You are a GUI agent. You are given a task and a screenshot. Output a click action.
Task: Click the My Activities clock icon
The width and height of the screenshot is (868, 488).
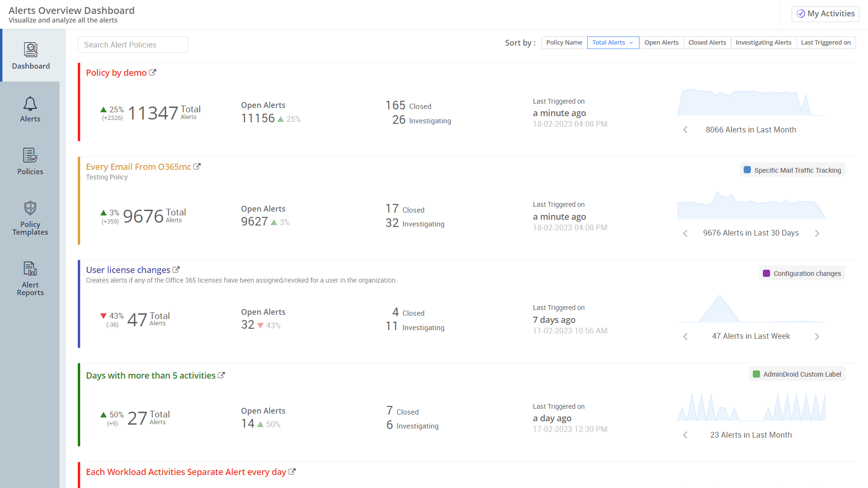pyautogui.click(x=800, y=13)
